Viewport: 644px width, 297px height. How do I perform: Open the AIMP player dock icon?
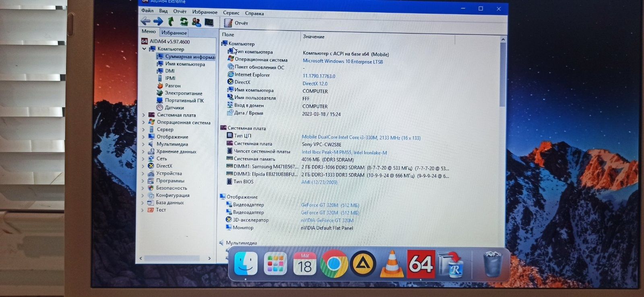click(363, 264)
